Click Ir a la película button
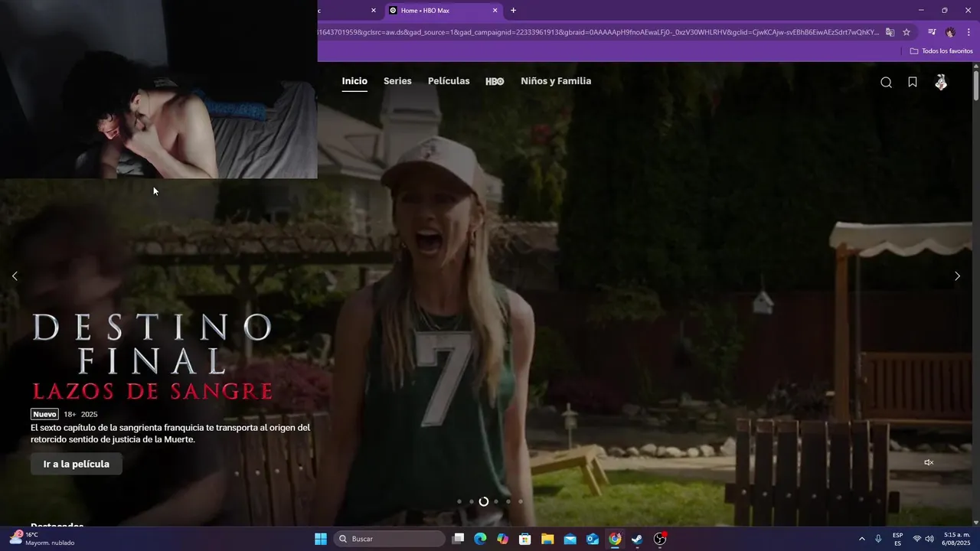Image resolution: width=980 pixels, height=551 pixels. coord(77,464)
